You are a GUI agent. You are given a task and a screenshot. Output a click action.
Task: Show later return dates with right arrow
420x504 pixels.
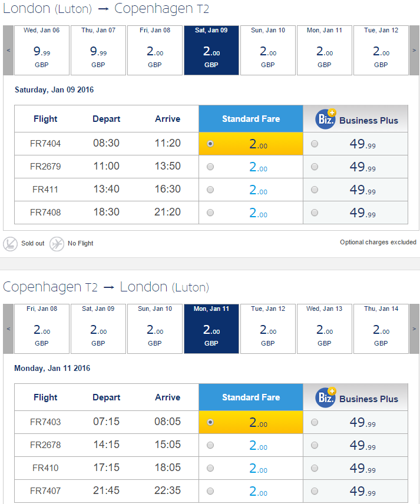[414, 329]
